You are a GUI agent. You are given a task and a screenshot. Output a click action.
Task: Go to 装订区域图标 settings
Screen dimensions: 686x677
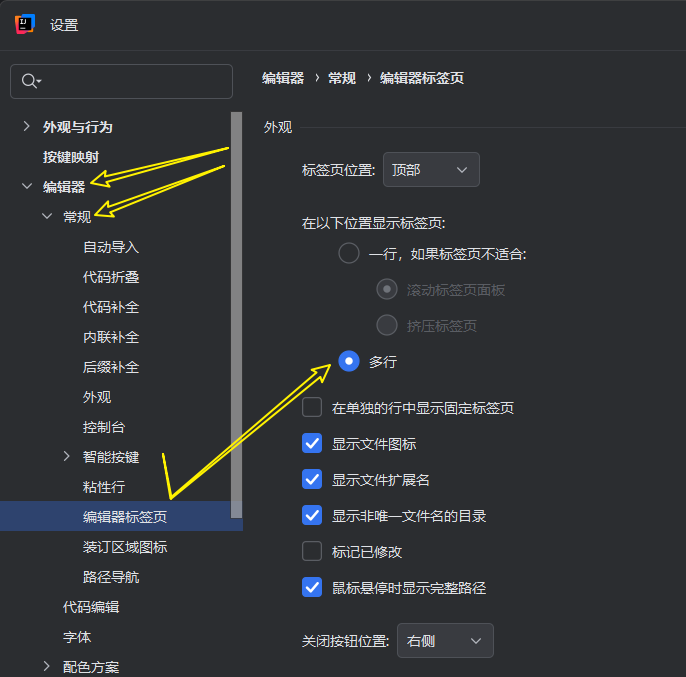pos(125,547)
